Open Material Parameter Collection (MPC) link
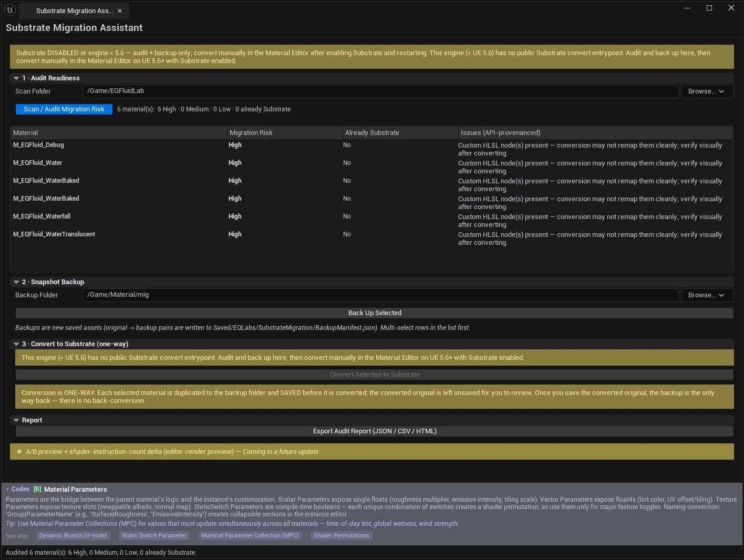The image size is (744, 560). coord(250,536)
